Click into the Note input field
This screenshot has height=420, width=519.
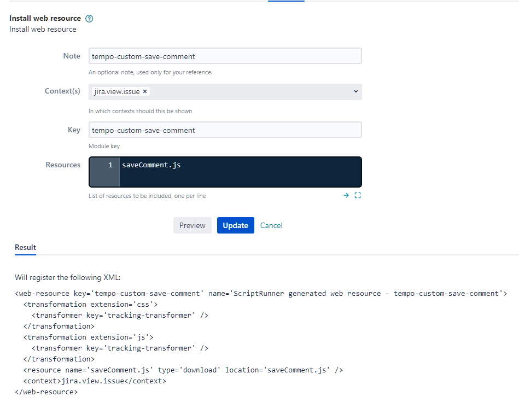[x=225, y=56]
